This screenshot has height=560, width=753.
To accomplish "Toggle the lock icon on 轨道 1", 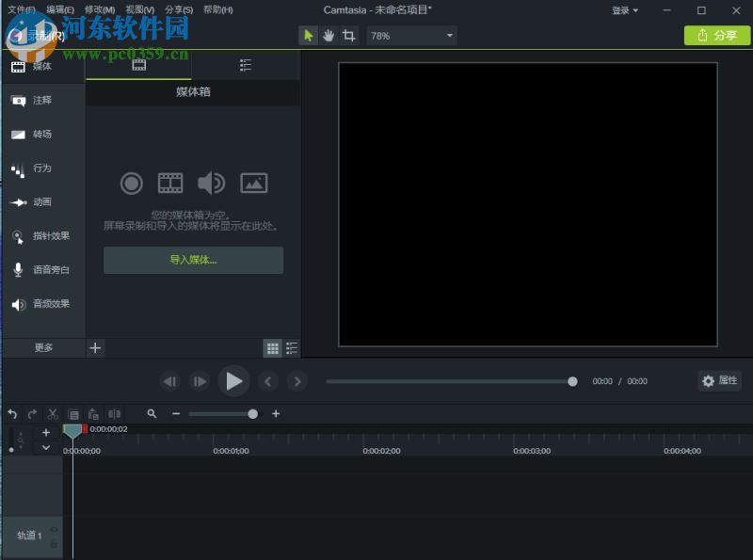I will (54, 544).
